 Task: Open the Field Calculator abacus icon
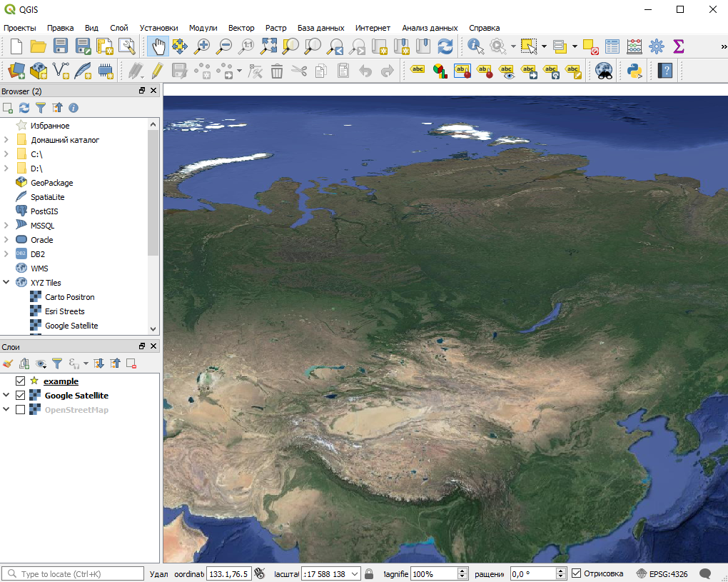tap(634, 46)
